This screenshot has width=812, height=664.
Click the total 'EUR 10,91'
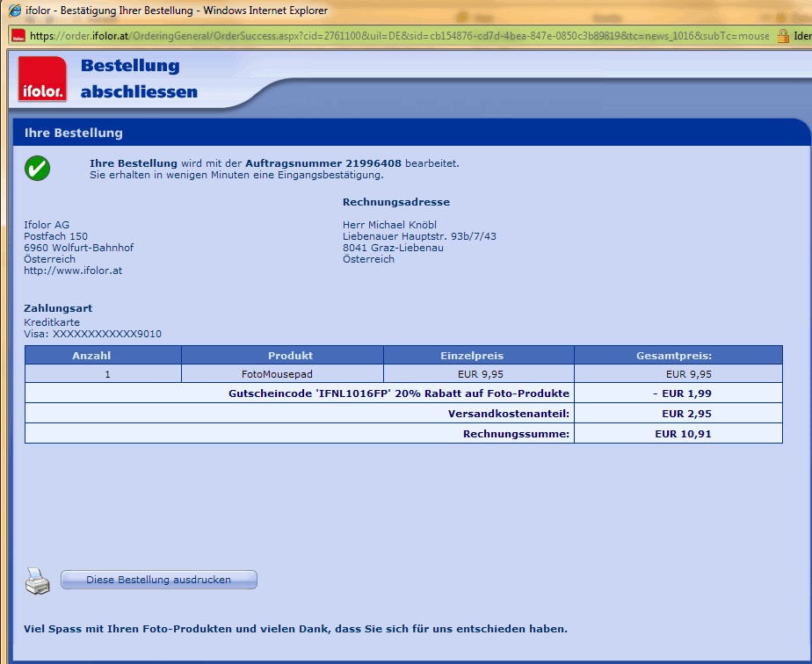tap(683, 434)
